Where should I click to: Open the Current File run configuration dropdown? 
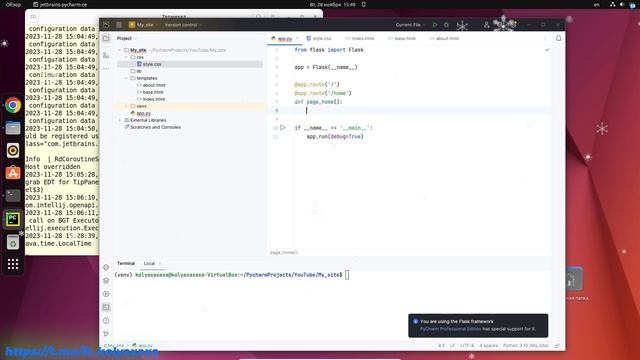(410, 25)
